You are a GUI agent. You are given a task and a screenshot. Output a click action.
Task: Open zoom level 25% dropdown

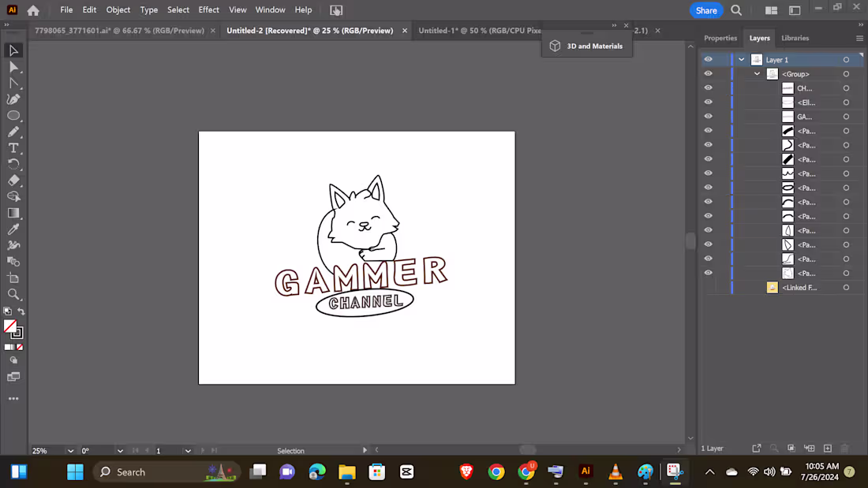70,451
